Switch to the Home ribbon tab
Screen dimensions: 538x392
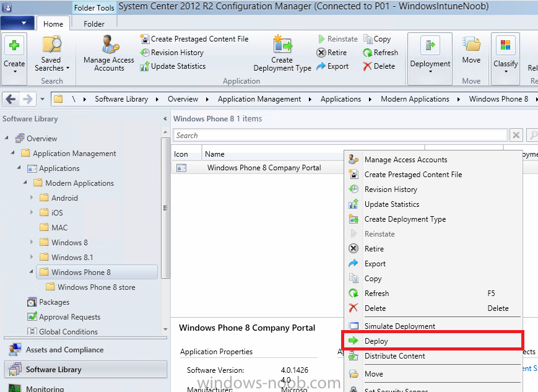coord(53,24)
